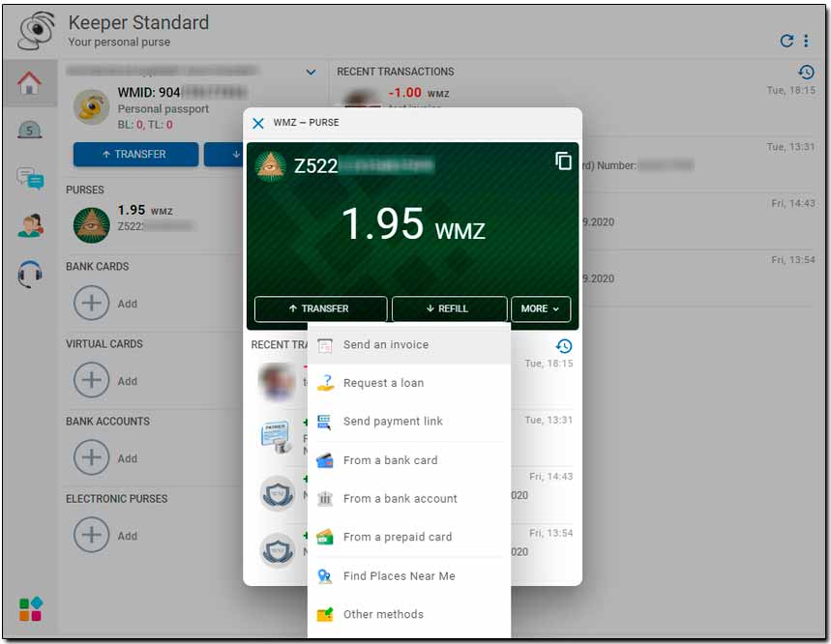Open the colorful apps icon in sidebar

tap(30, 608)
